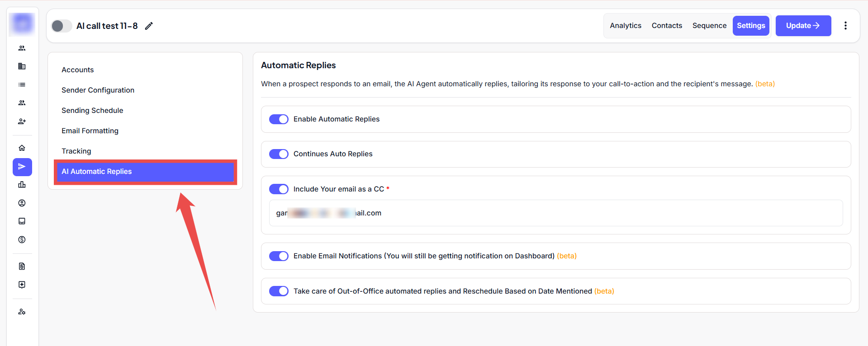Click the add person icon in sidebar

click(x=22, y=121)
